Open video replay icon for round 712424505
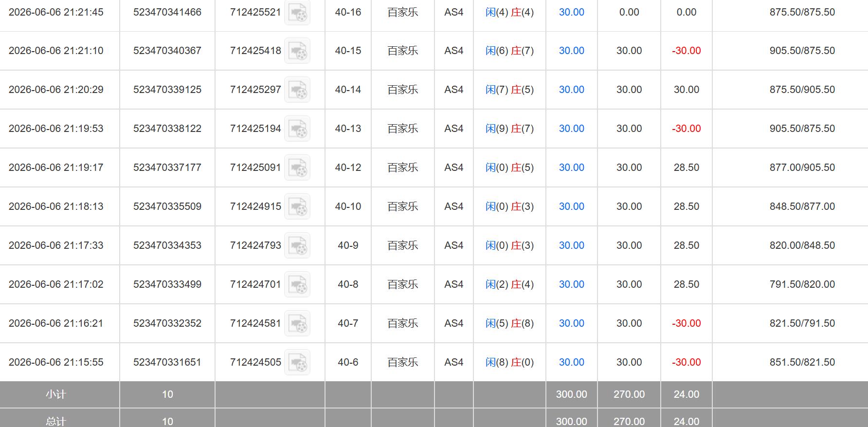The width and height of the screenshot is (868, 427). [297, 362]
